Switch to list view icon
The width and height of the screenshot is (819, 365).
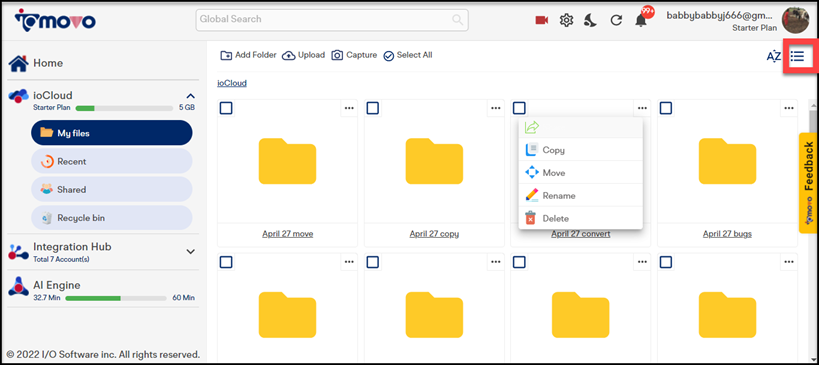tap(797, 56)
